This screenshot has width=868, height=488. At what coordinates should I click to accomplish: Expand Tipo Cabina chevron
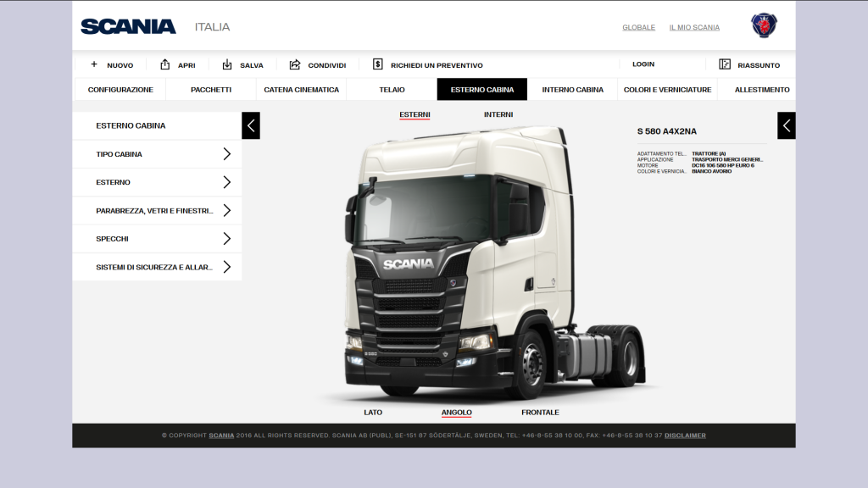pos(227,154)
